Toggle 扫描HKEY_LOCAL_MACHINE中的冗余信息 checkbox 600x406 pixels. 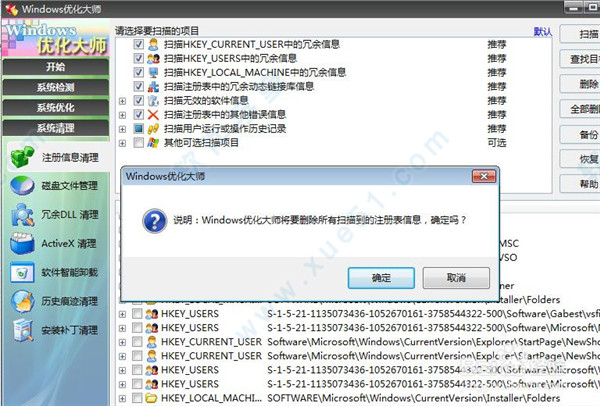click(x=138, y=73)
